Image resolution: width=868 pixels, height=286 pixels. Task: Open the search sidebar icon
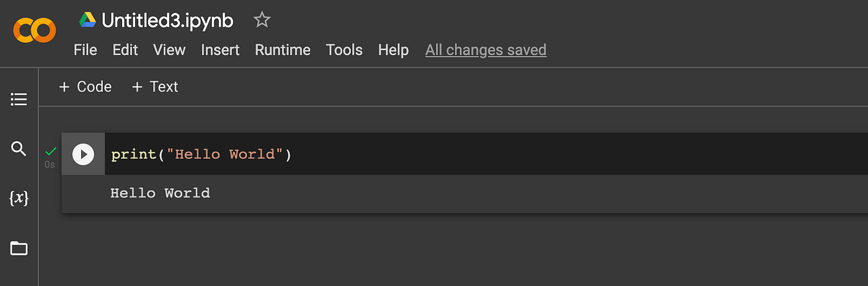pos(19,149)
